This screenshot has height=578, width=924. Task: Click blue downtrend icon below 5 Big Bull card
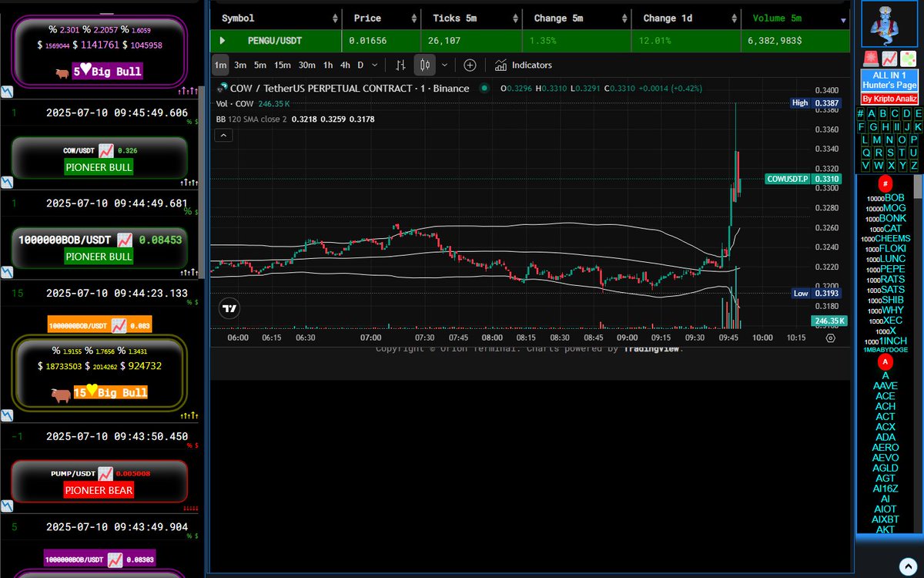pyautogui.click(x=6, y=91)
